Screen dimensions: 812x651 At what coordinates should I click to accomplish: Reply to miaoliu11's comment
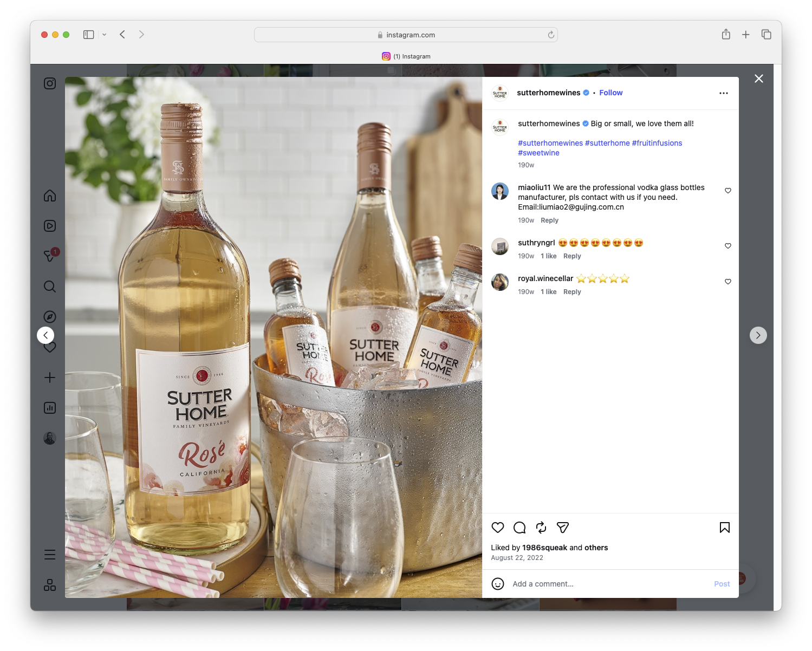[549, 220]
